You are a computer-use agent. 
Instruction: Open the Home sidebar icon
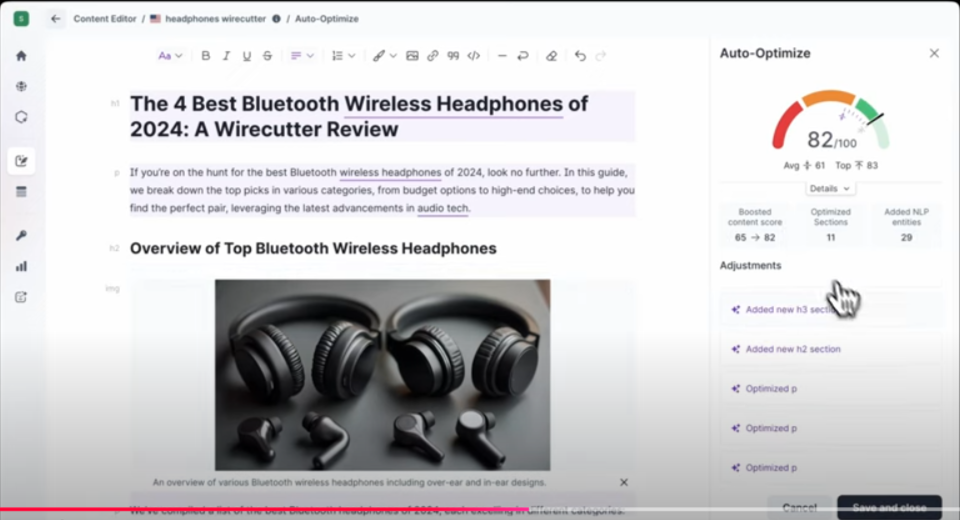21,56
